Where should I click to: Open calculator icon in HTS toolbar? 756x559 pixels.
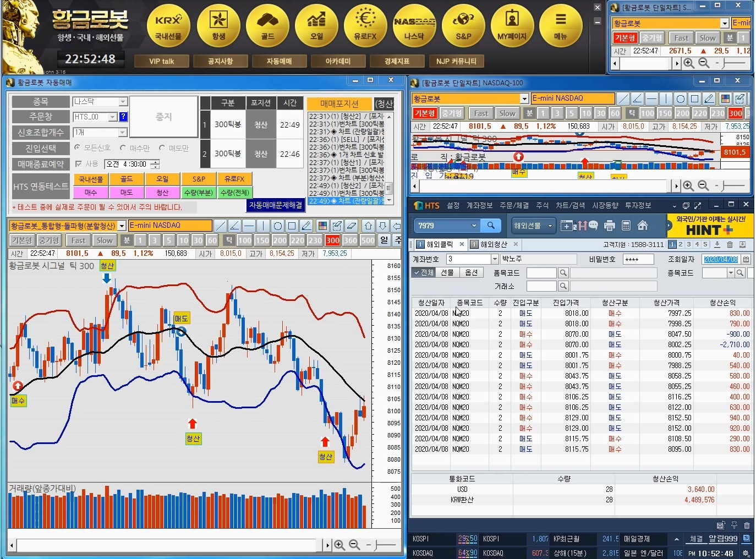pos(626,226)
